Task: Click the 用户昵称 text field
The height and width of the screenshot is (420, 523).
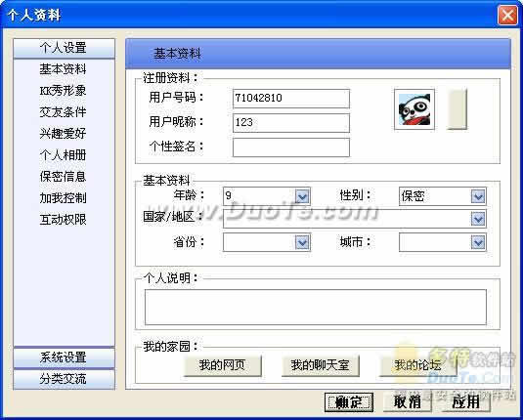Action: point(291,123)
